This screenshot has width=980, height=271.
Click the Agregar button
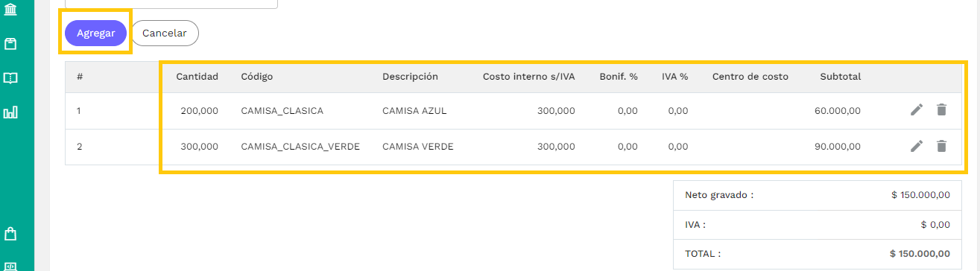pos(95,33)
